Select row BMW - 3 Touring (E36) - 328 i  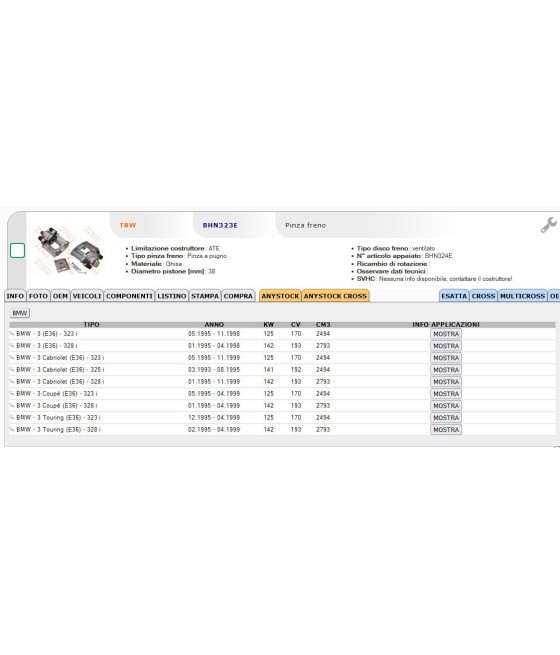point(282,429)
